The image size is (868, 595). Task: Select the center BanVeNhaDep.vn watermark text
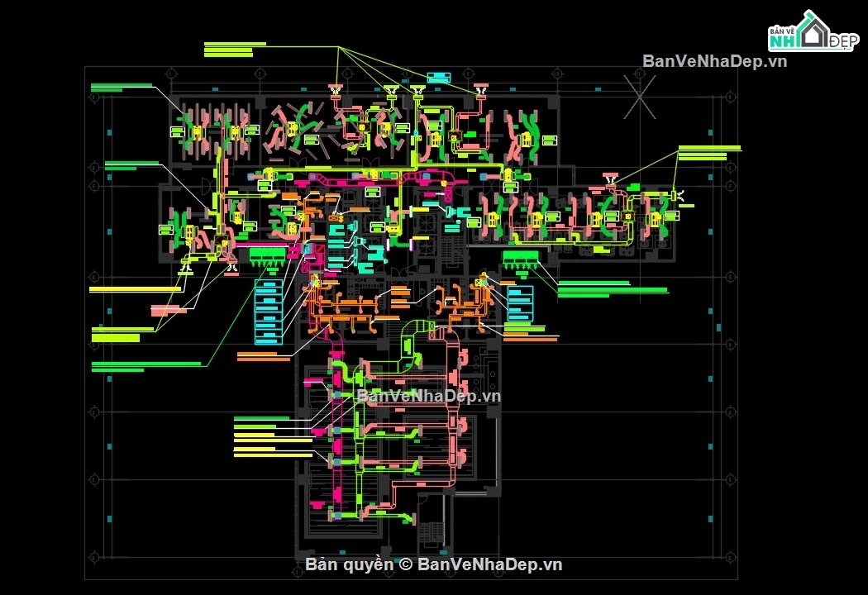429,396
